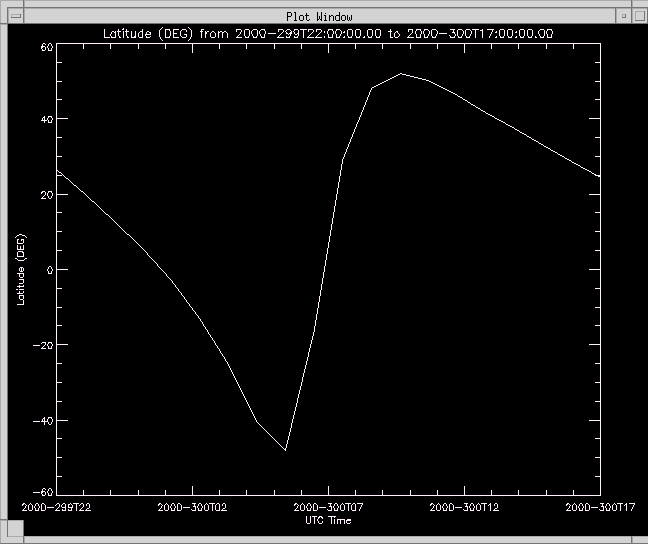
Task: Click the 2000-299T22 x-axis tick label
Action: click(57, 508)
